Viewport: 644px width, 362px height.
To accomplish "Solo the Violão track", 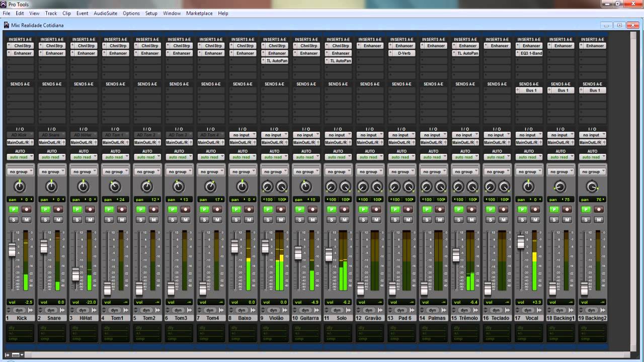I will coord(268,220).
